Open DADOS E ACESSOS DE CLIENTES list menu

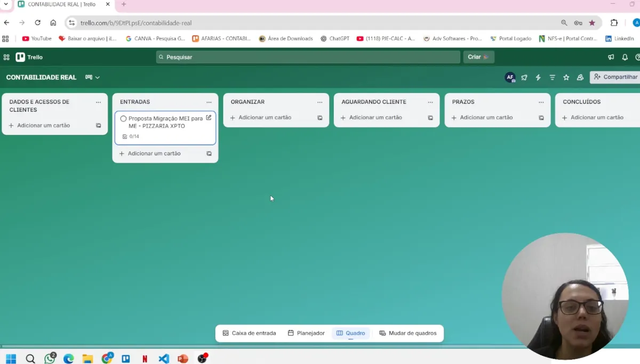[98, 102]
